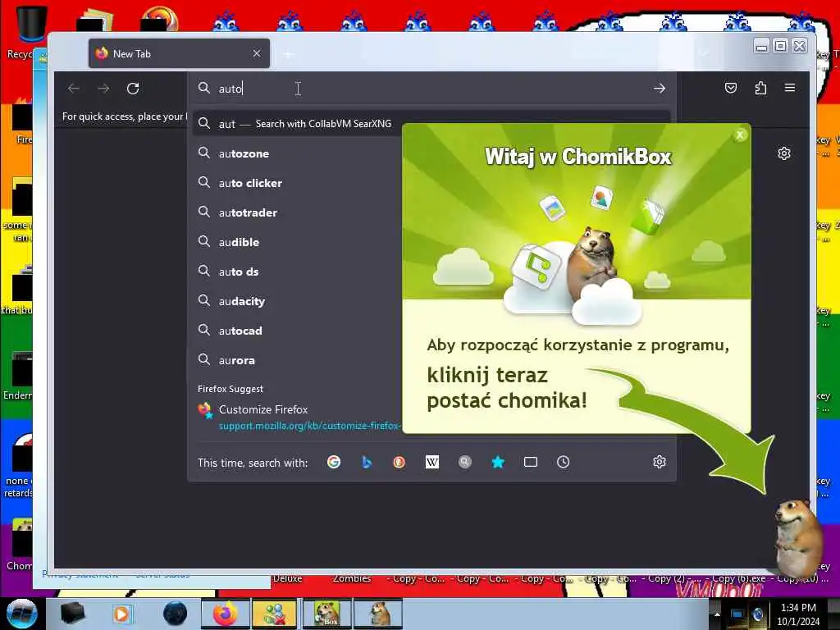This screenshot has width=840, height=630.
Task: Open a new tab with plus button
Action: tap(288, 54)
